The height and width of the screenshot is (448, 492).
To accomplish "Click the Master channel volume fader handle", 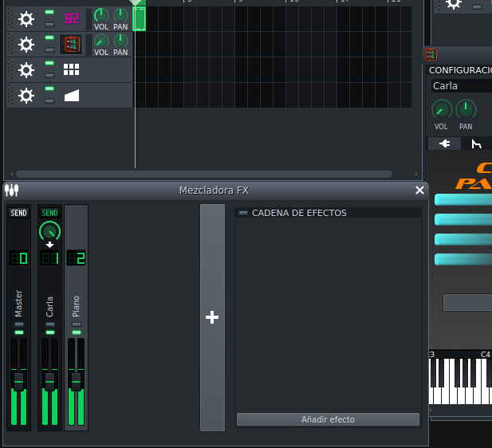I will (x=19, y=382).
